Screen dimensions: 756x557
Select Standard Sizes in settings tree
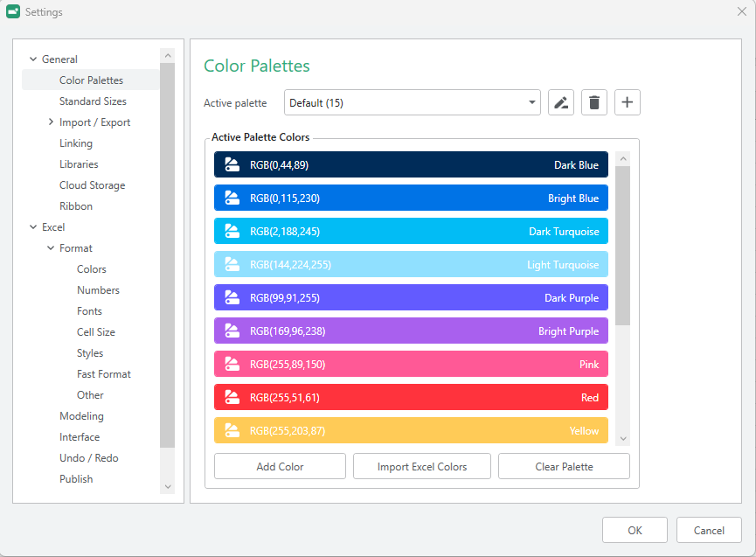[93, 101]
